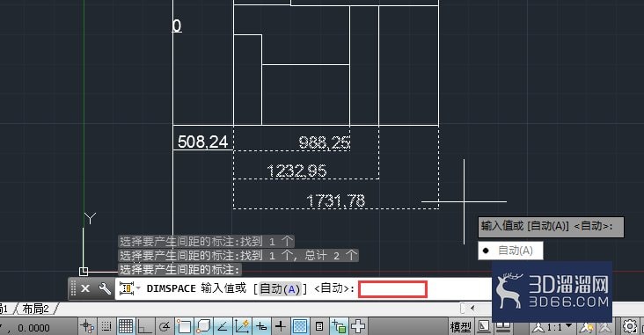Click the Annotation Monitor plus icon
Viewport: 644px width, 335px height.
point(358,326)
